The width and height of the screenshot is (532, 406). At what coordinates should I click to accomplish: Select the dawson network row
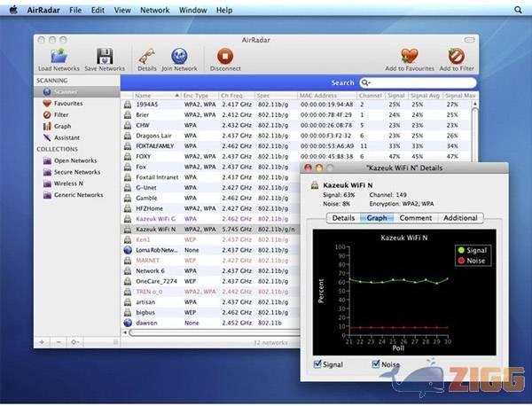tap(211, 323)
